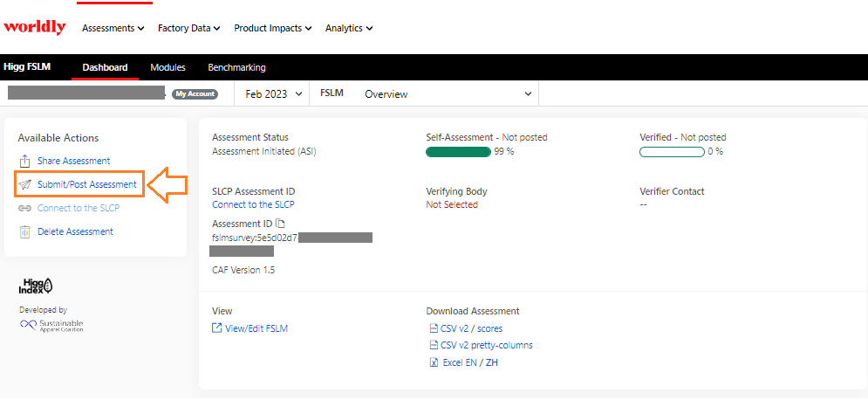The width and height of the screenshot is (868, 400).
Task: Click the CSV v2 pretty-columns file icon
Action: point(434,345)
